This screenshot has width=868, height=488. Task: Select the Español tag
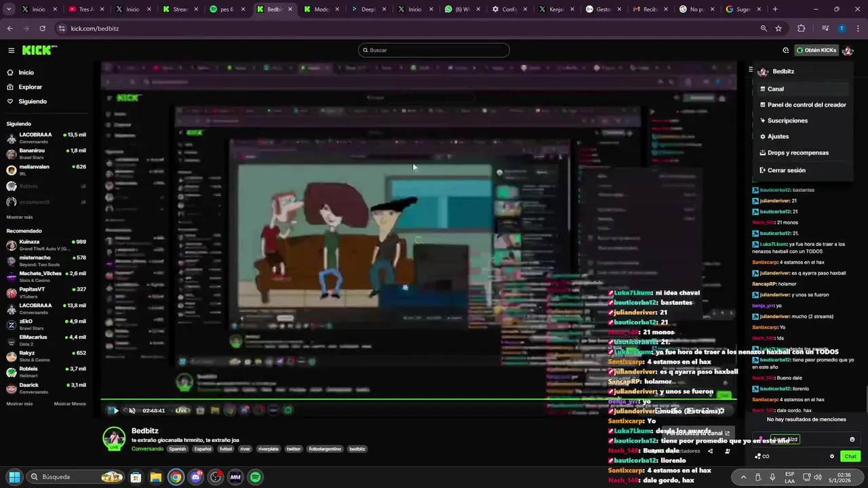coord(203,449)
